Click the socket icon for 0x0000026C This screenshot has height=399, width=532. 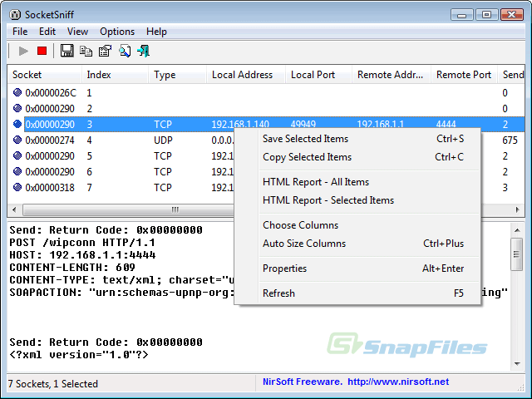(x=17, y=92)
